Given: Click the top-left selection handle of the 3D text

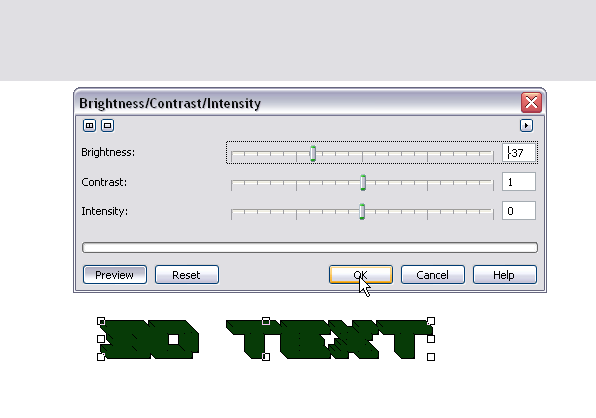Looking at the screenshot, I should (x=101, y=321).
